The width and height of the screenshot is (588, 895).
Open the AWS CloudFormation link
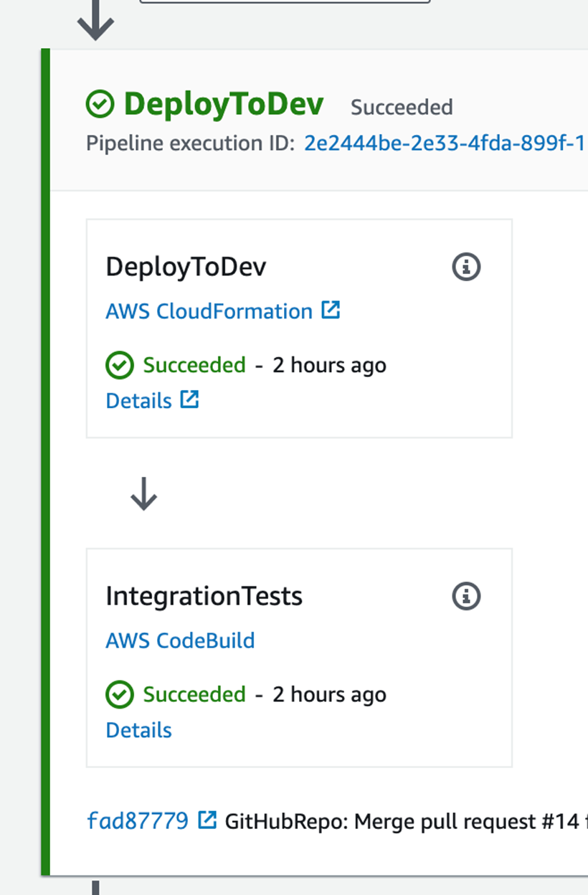click(x=209, y=311)
